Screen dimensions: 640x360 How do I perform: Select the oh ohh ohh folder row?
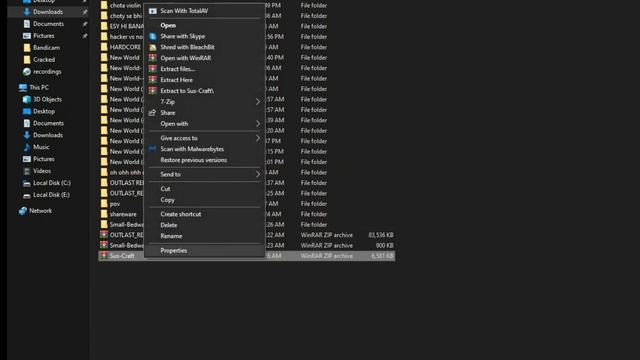pyautogui.click(x=247, y=172)
